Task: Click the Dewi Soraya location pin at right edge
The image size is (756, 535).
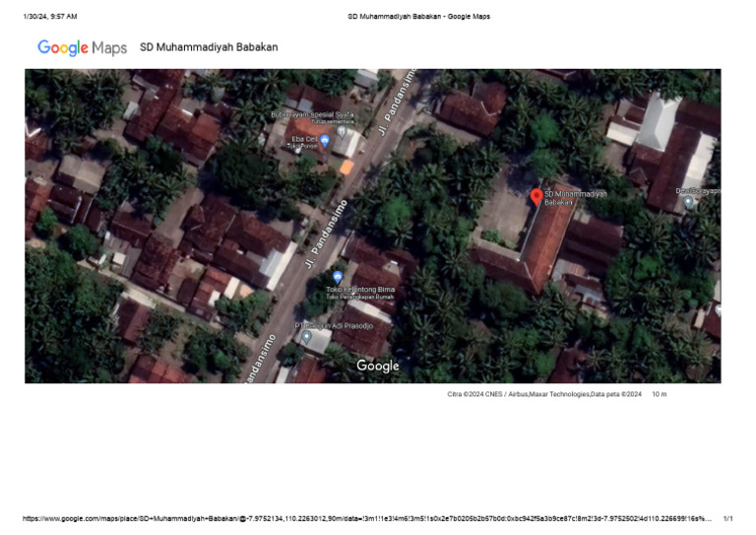Action: [688, 202]
